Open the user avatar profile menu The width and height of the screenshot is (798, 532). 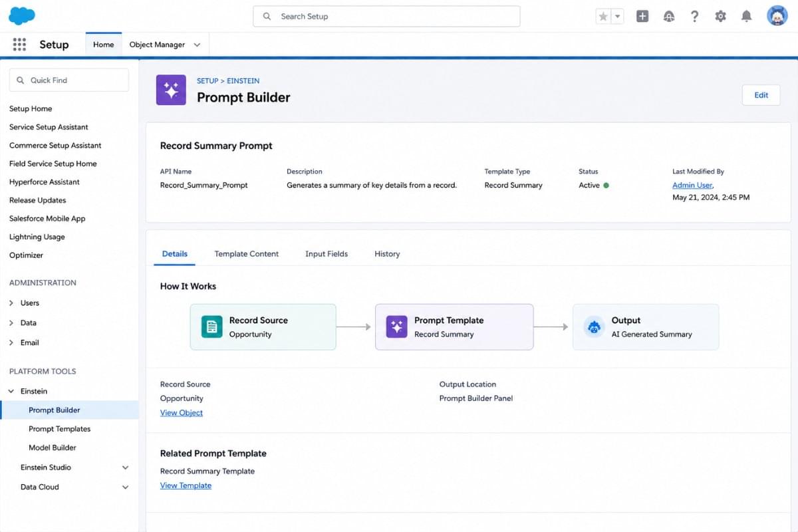[x=777, y=16]
